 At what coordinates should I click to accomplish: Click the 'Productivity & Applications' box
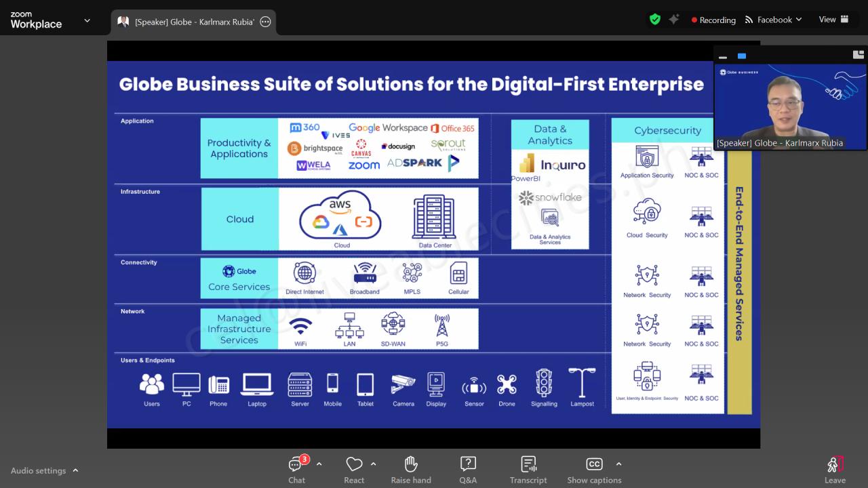(x=239, y=148)
